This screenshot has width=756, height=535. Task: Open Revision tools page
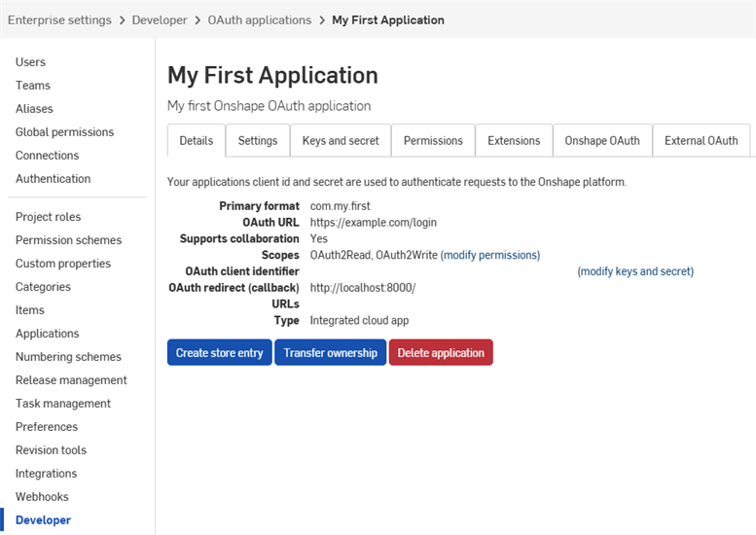click(52, 450)
